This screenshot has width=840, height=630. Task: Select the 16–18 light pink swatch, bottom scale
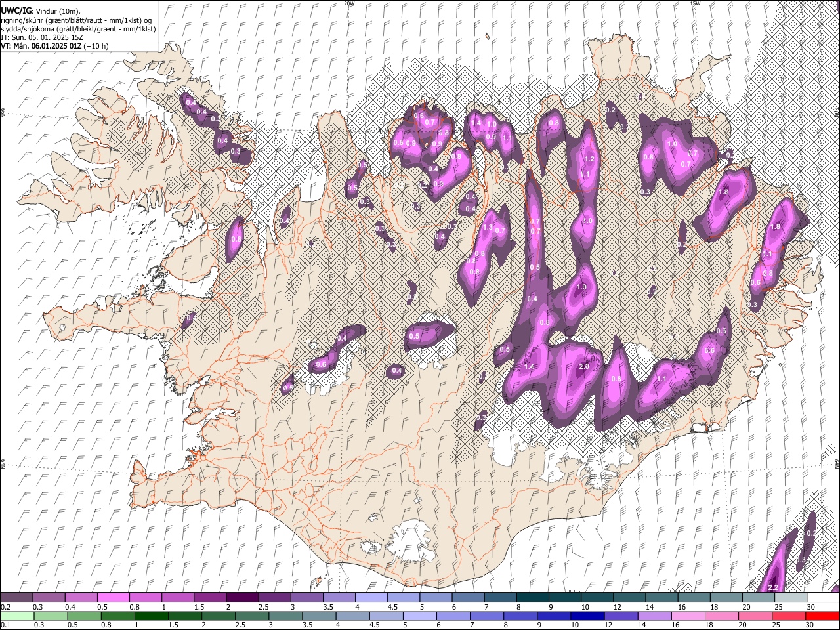pyautogui.click(x=688, y=616)
